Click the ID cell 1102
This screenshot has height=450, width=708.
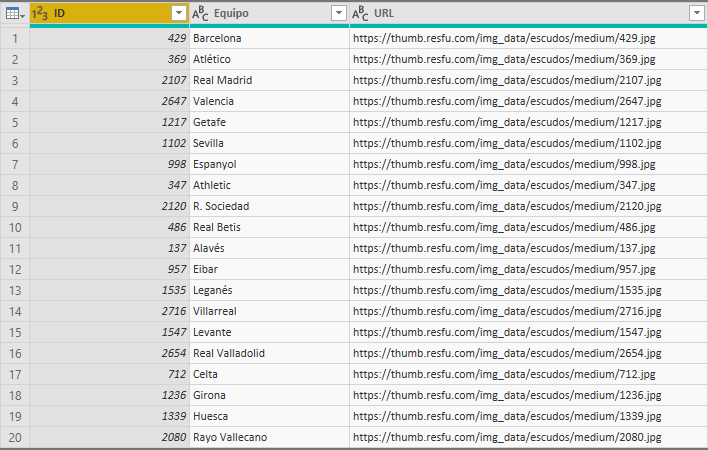click(110, 143)
